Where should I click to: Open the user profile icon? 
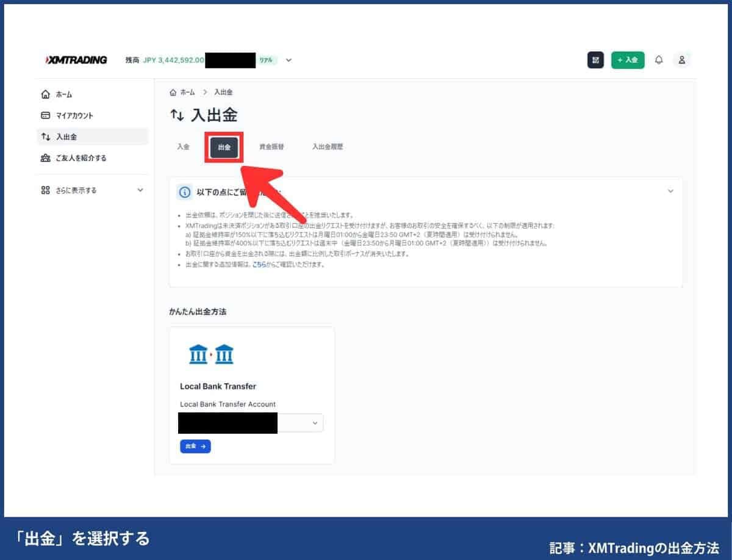coord(682,60)
